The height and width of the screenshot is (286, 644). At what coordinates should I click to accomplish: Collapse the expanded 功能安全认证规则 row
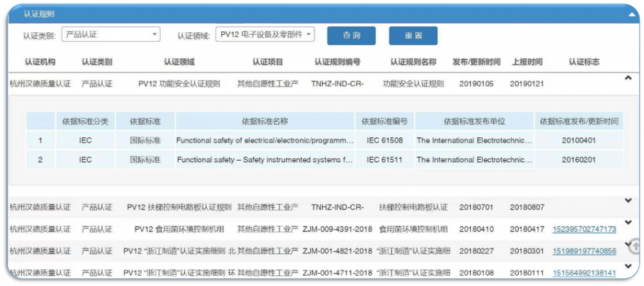pyautogui.click(x=627, y=78)
